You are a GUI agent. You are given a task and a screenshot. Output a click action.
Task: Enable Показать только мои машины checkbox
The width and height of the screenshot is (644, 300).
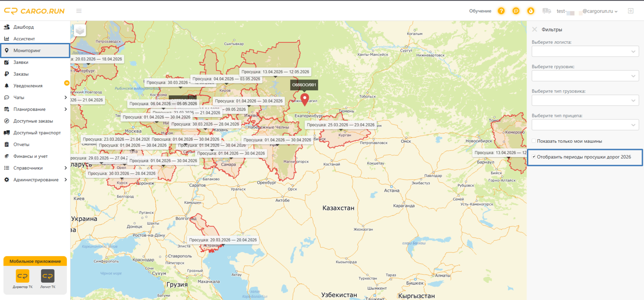pyautogui.click(x=534, y=141)
